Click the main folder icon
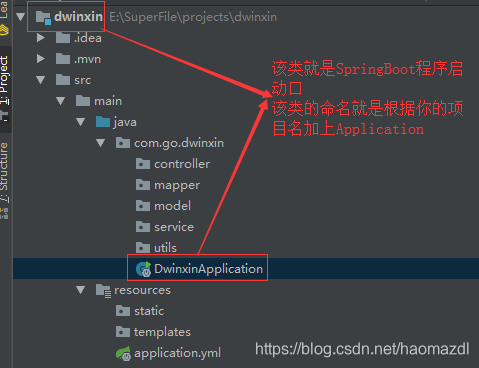Viewport: 479px width, 368px height. 83,101
